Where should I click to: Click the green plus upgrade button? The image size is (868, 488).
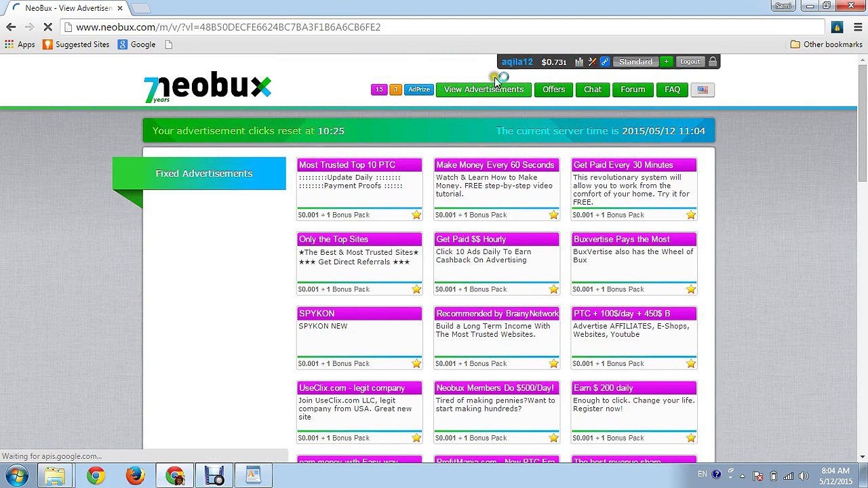[666, 62]
